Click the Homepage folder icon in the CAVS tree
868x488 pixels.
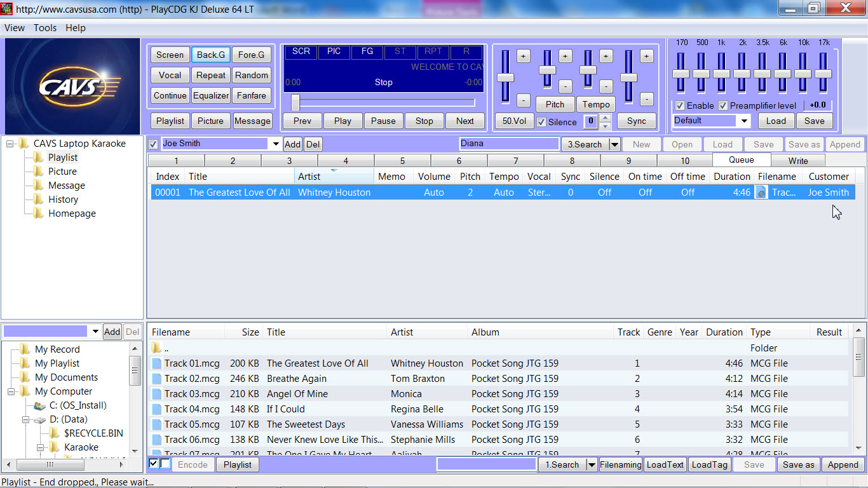pyautogui.click(x=38, y=213)
